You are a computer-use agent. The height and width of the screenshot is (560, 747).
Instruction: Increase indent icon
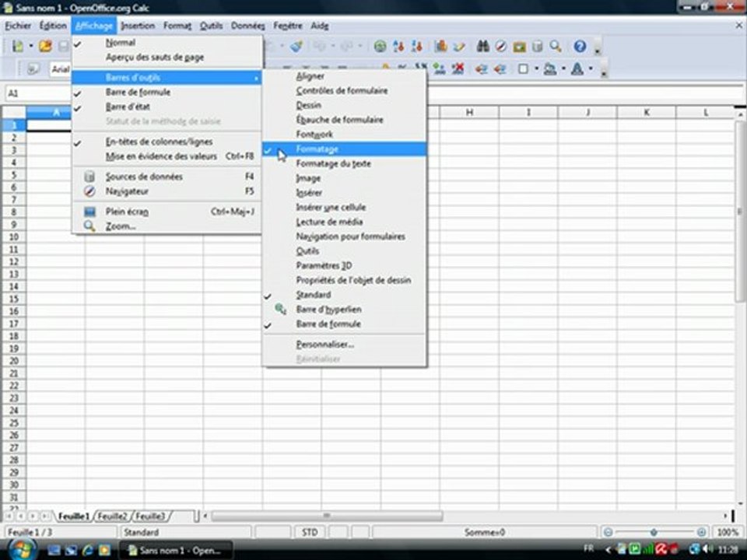click(500, 69)
